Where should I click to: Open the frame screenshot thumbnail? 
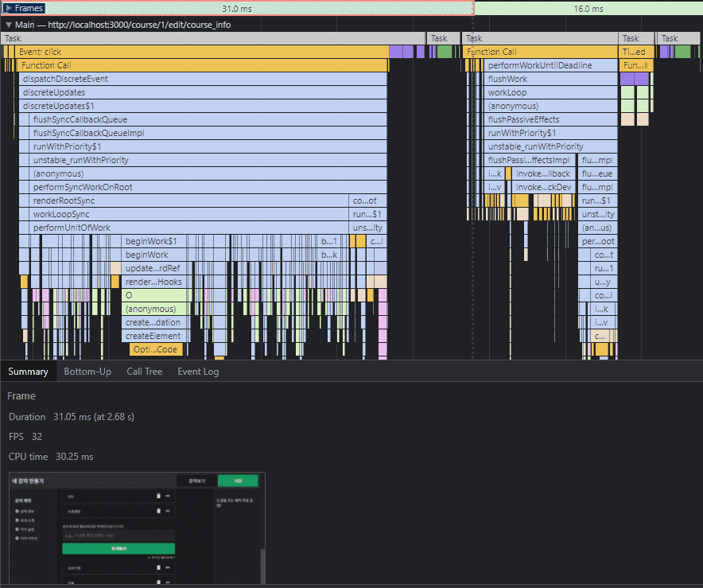[136, 528]
